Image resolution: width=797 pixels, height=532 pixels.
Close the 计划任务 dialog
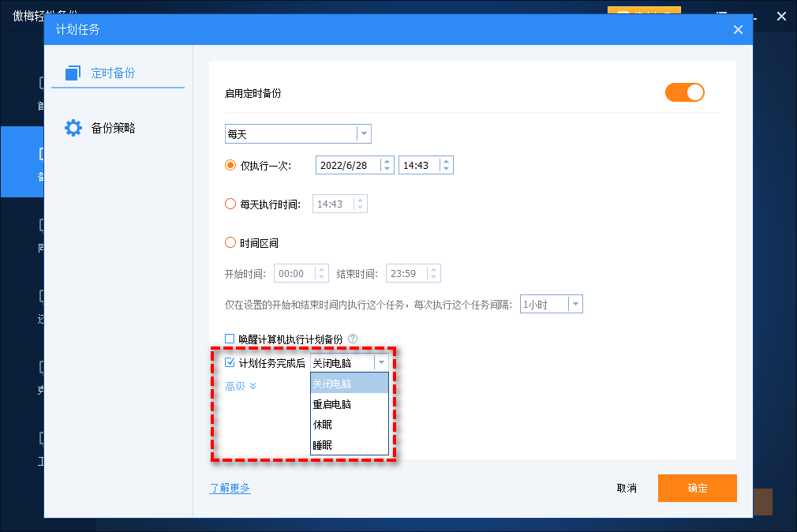point(738,30)
